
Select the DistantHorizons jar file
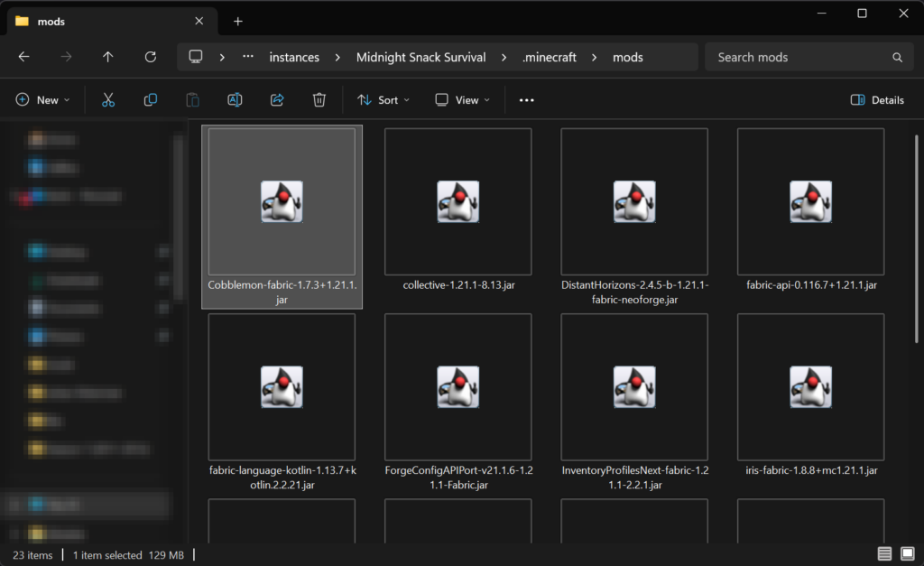pyautogui.click(x=634, y=217)
